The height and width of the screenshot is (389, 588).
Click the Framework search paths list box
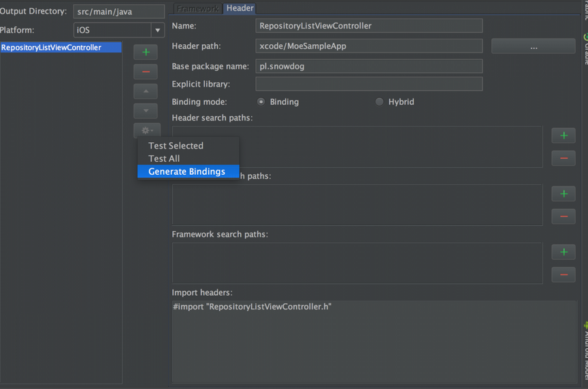point(357,263)
